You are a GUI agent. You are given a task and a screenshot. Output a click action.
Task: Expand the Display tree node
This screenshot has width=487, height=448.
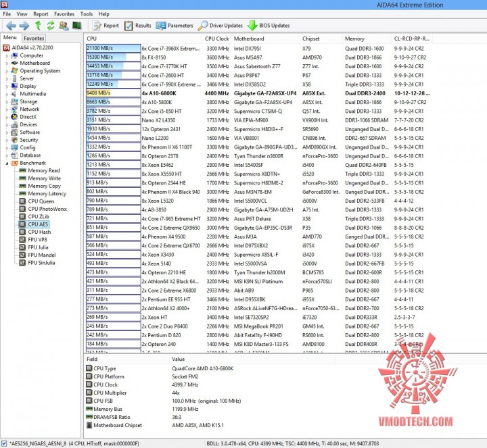7,86
